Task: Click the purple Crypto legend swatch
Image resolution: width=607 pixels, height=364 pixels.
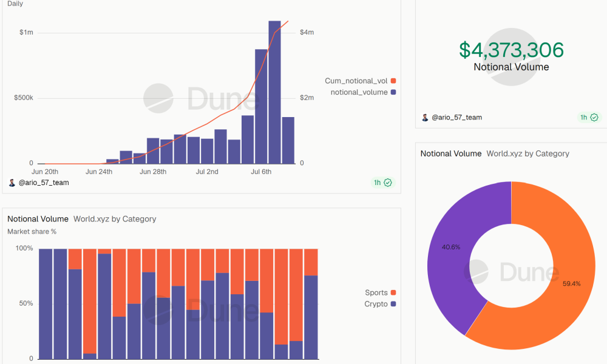Action: 393,304
